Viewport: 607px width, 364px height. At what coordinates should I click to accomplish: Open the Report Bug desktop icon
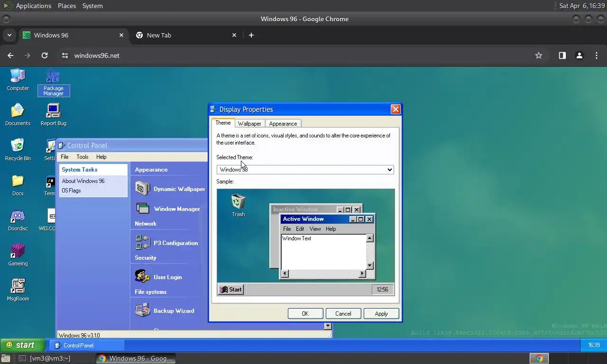[x=53, y=115]
